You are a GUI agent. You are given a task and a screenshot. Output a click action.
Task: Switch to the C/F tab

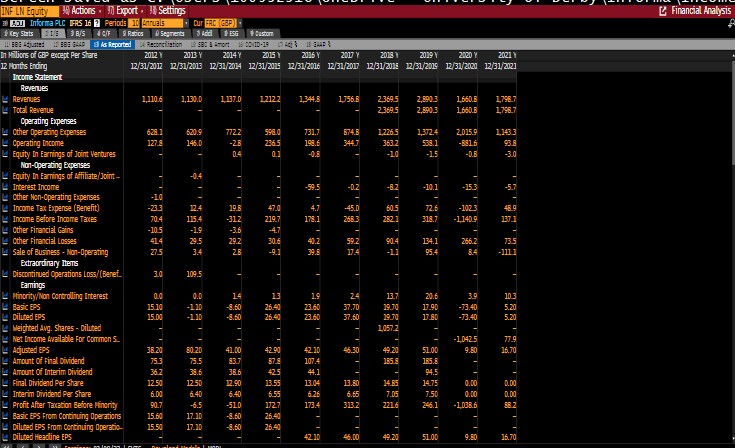(103, 33)
